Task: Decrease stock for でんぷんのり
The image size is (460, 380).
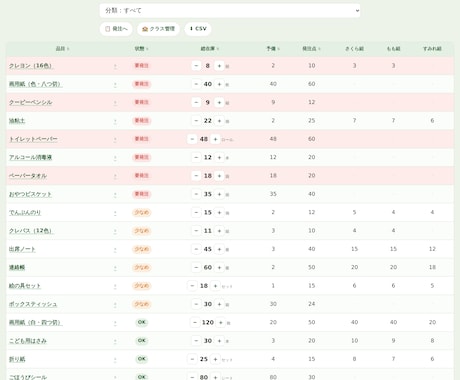Action: coord(196,212)
